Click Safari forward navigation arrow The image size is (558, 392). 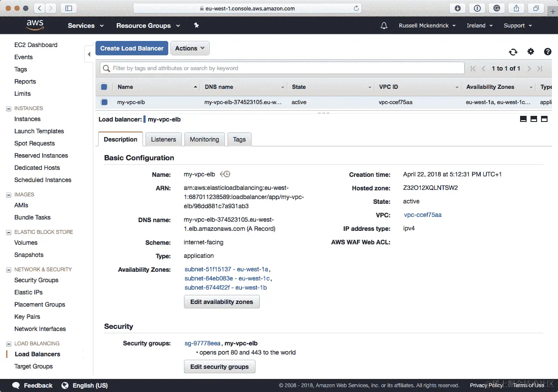point(51,8)
